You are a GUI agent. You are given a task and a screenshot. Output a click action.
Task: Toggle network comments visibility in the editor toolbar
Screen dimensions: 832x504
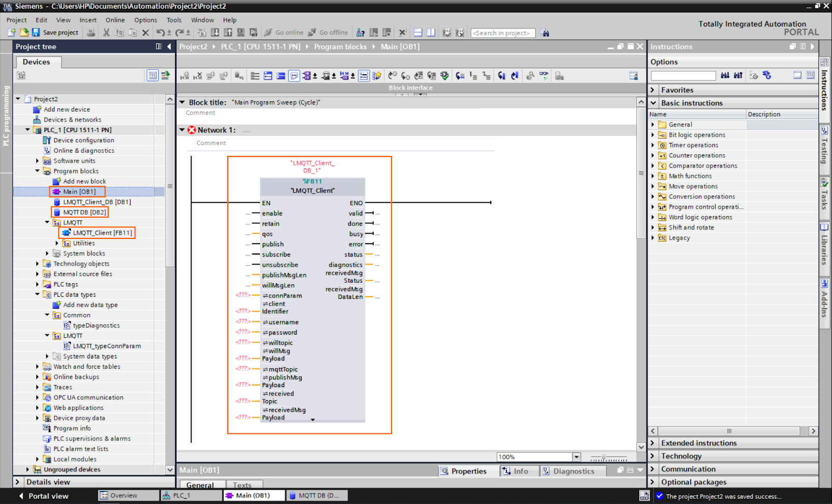294,76
